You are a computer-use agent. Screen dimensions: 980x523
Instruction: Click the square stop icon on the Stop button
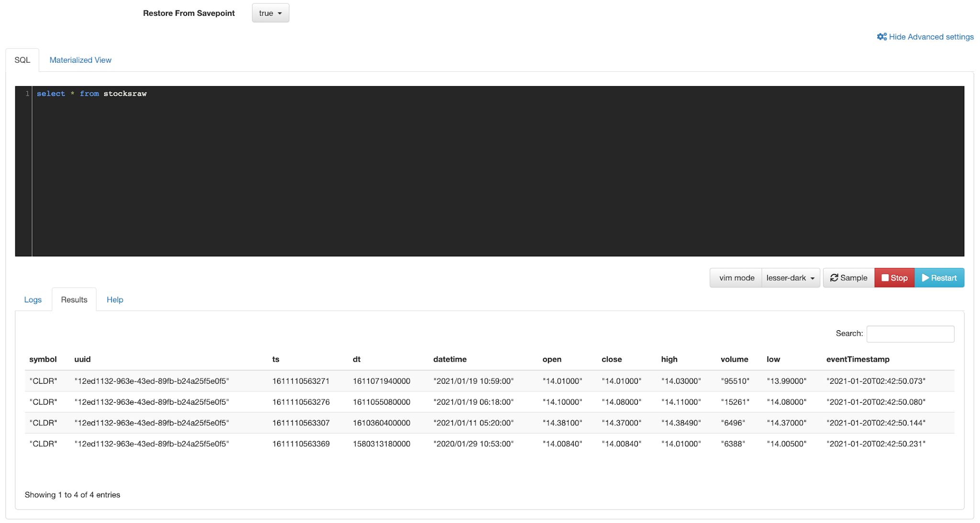(885, 278)
